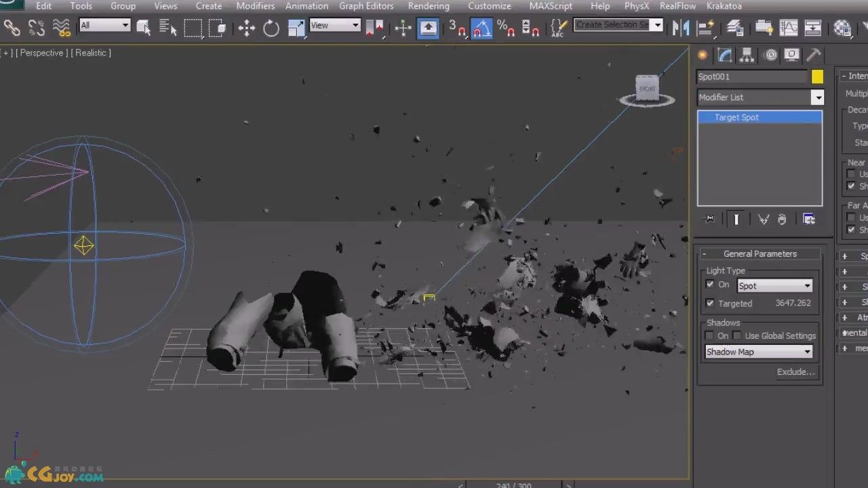Click the Rectangular Selection Region icon
This screenshot has width=868, height=488.
[x=193, y=28]
